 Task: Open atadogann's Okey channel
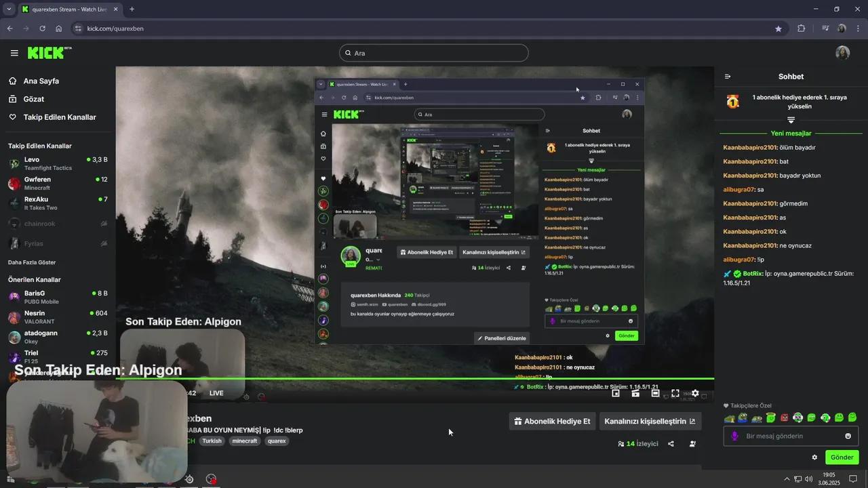pyautogui.click(x=58, y=337)
